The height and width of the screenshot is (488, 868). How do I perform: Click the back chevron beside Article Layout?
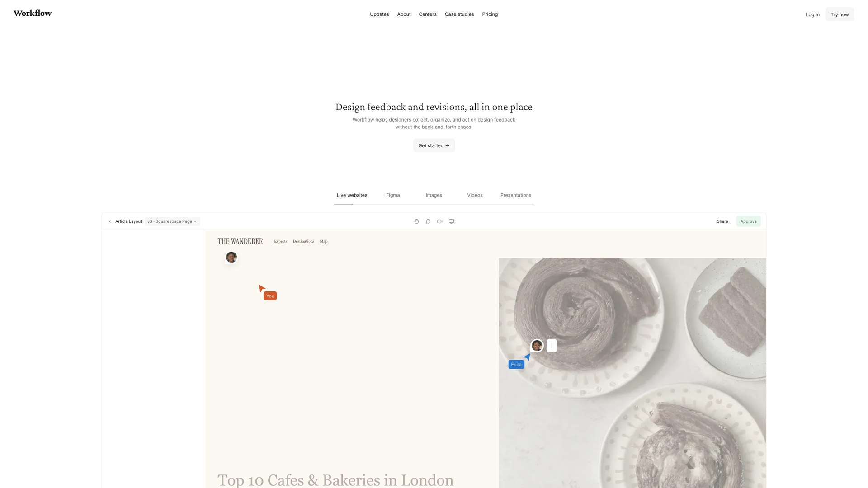110,221
